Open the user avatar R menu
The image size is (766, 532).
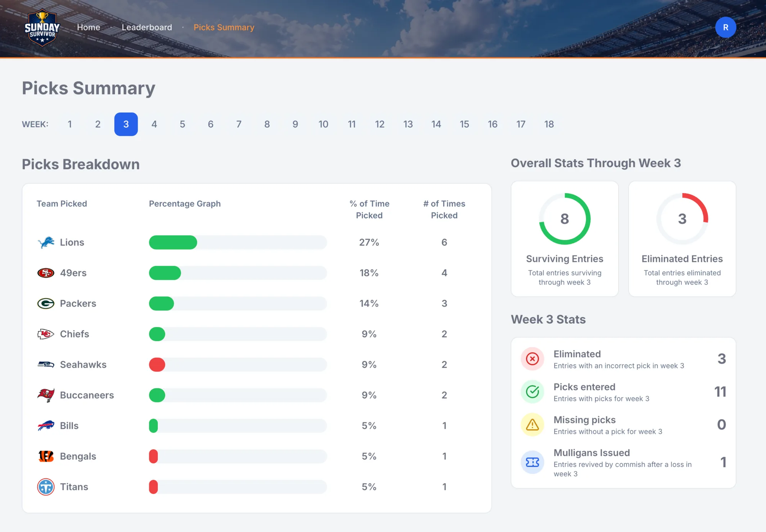click(x=725, y=28)
